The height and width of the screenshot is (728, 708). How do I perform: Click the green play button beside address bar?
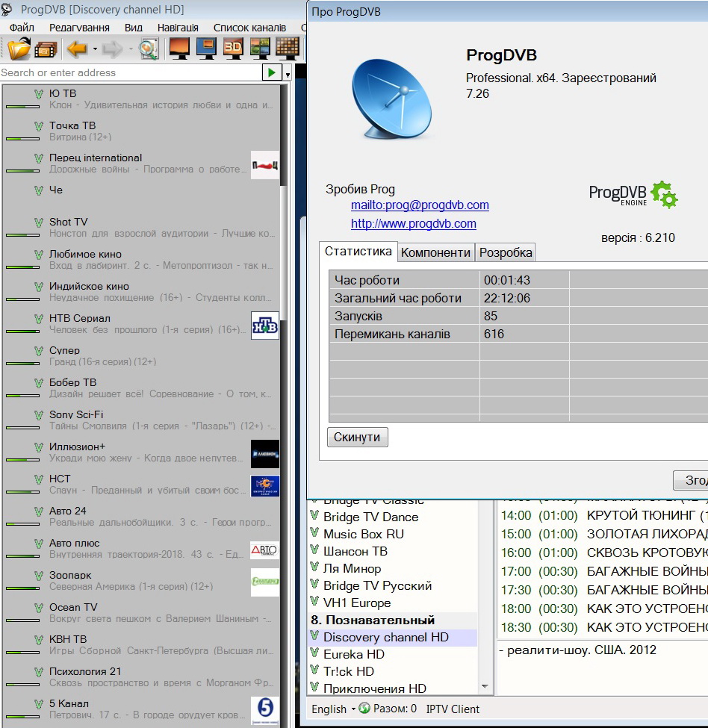click(271, 72)
